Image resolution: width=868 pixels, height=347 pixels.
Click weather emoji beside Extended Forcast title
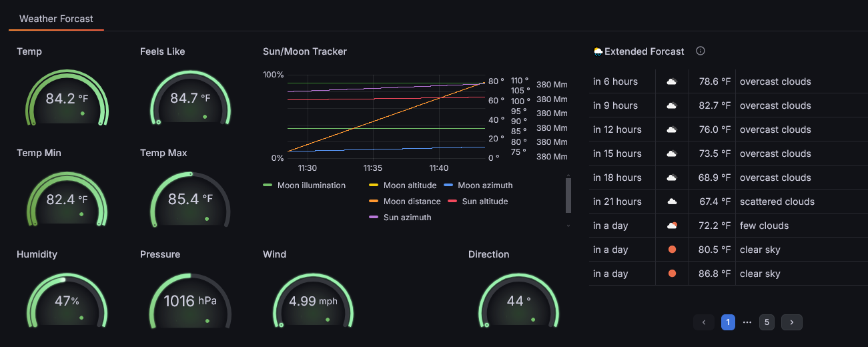(x=598, y=51)
